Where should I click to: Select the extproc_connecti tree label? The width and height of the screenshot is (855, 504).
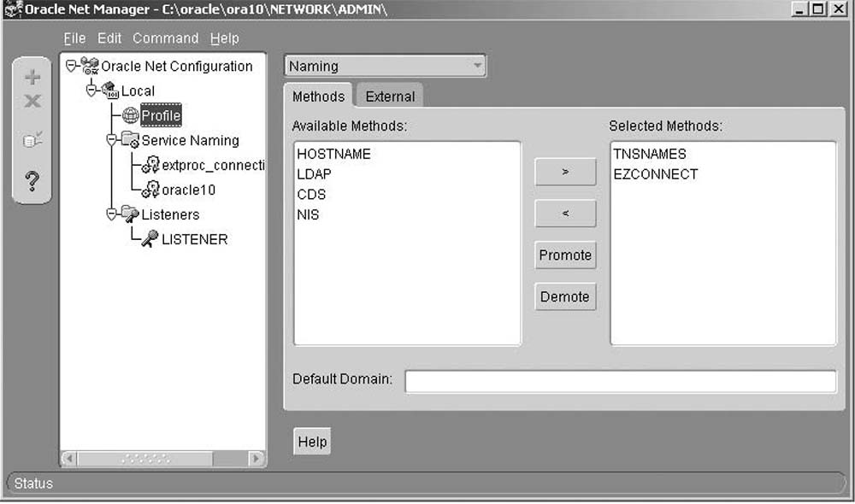213,165
